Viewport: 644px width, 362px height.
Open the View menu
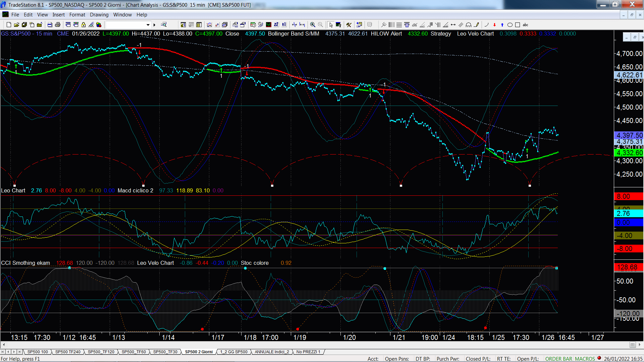click(42, 14)
